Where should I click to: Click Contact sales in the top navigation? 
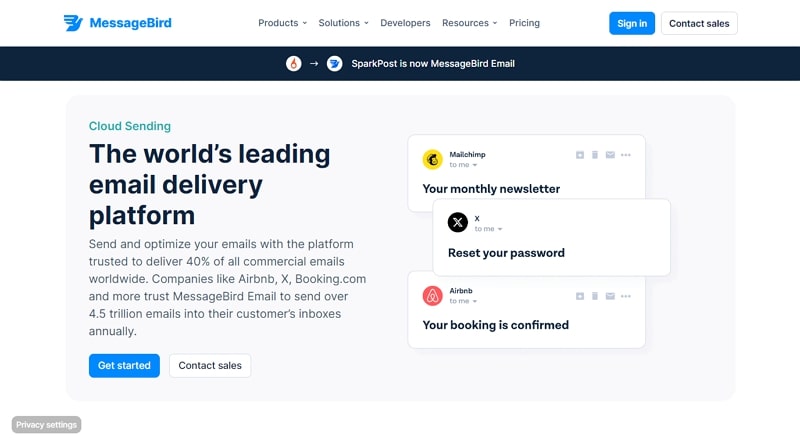699,23
